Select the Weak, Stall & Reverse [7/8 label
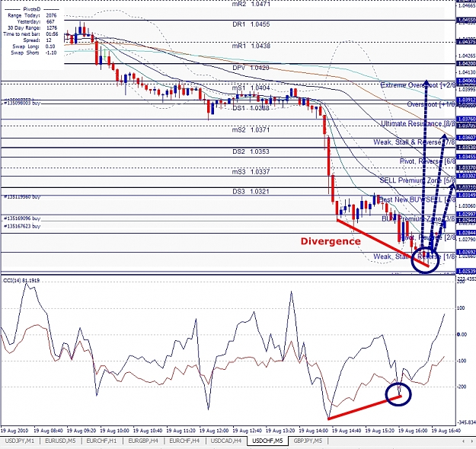 coord(414,142)
